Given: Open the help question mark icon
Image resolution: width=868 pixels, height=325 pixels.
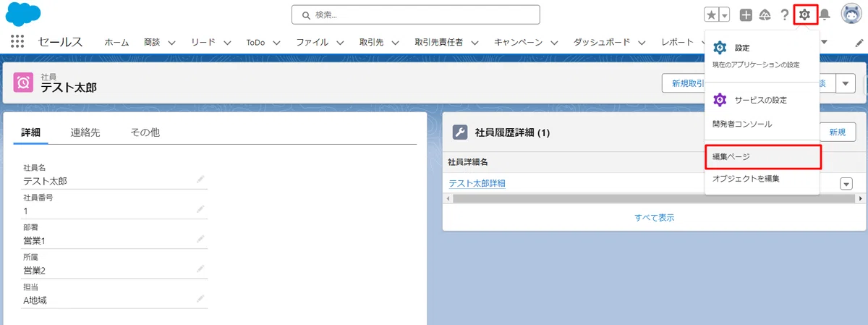Looking at the screenshot, I should click(784, 15).
